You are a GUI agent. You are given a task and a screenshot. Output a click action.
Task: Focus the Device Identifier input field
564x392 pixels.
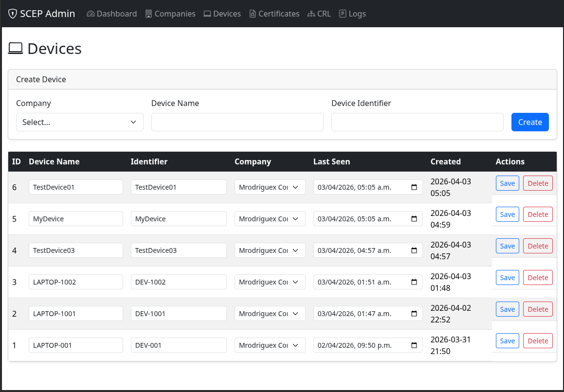coord(417,122)
